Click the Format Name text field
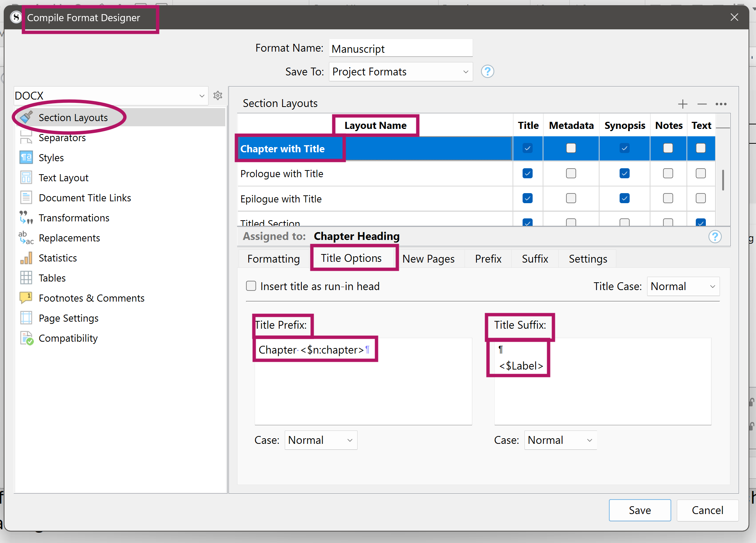The image size is (756, 543). 400,49
